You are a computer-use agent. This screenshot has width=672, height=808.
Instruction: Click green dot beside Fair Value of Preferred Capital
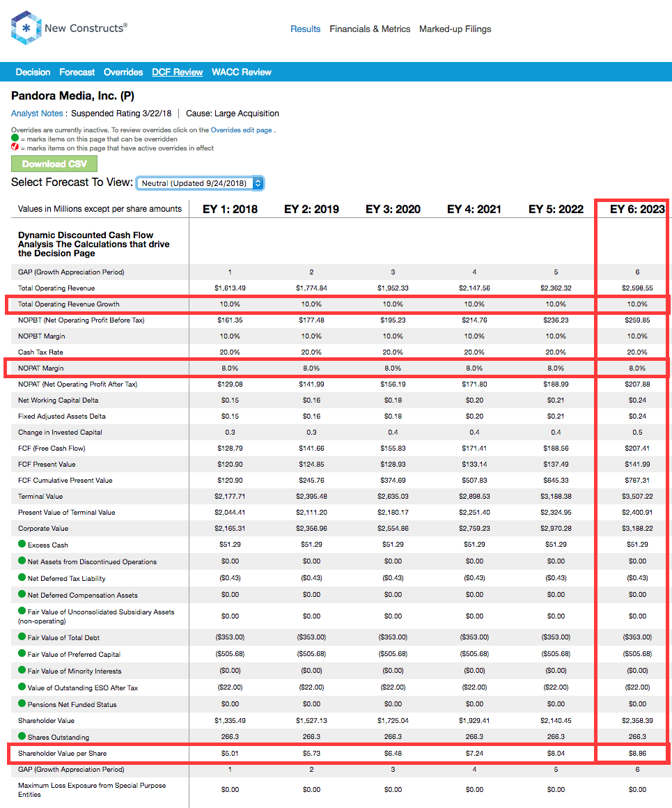22,653
